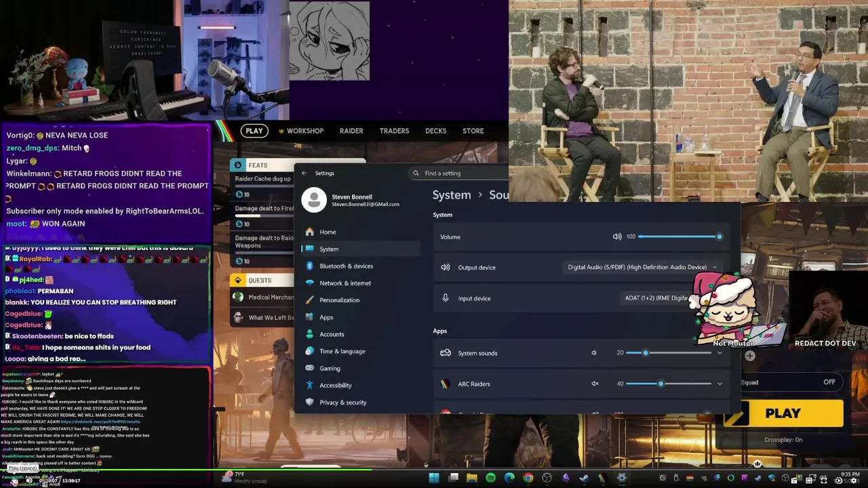This screenshot has height=488, width=868.
Task: Switch to the RAIDER tab
Action: point(351,131)
